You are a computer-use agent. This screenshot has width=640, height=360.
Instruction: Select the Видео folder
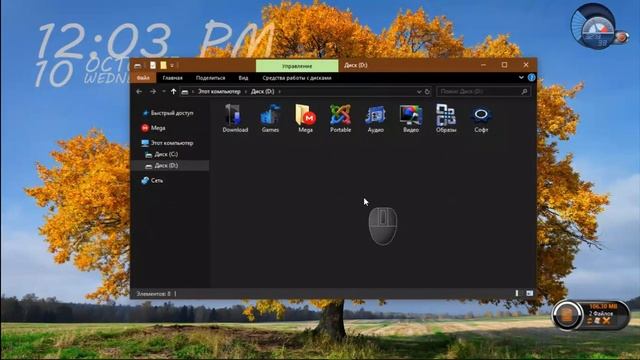[411, 118]
